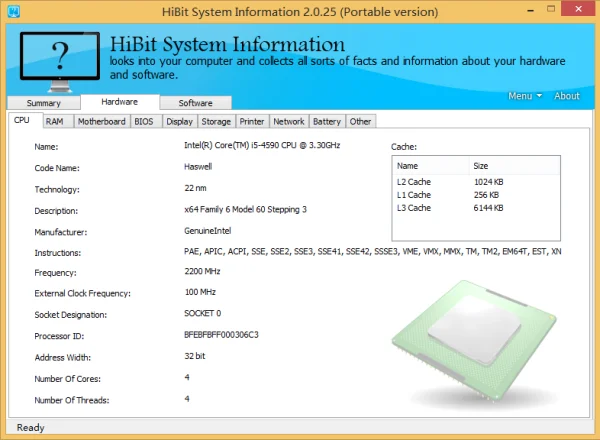Open the BIOS sub-tab
Screen dimensions: 600x440
tap(144, 122)
